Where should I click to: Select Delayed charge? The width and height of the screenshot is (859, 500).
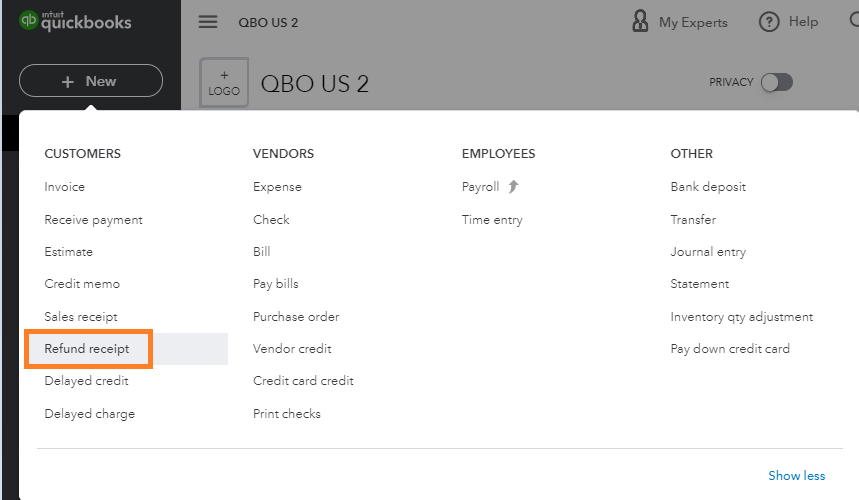[x=89, y=413]
